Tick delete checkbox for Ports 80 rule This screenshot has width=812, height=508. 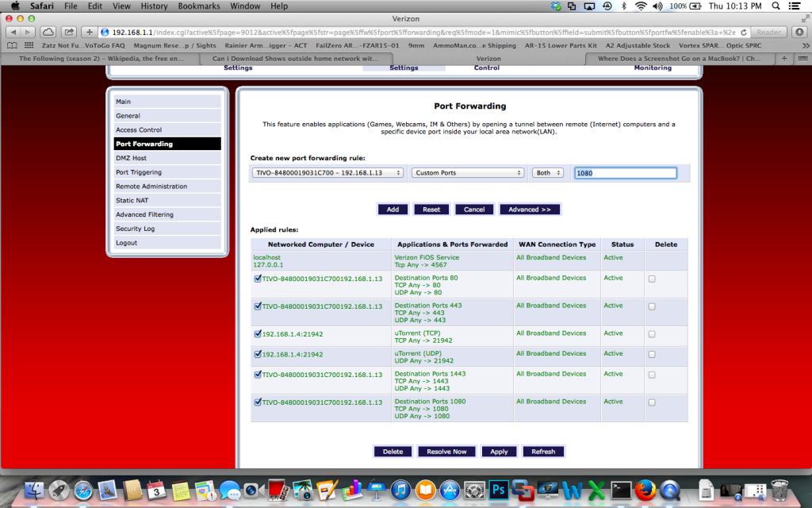click(x=652, y=279)
